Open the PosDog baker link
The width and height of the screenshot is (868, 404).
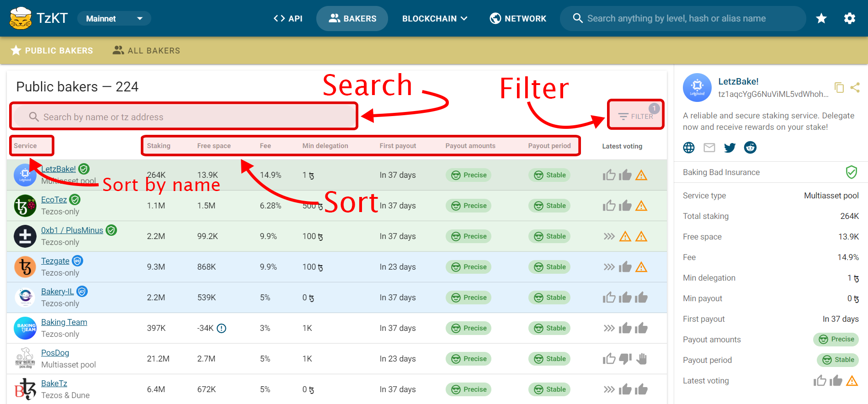point(55,353)
